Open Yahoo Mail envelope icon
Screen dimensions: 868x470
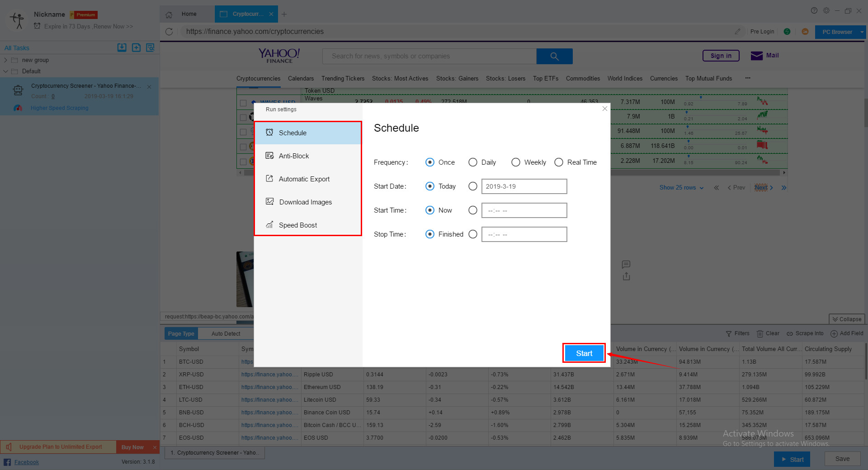click(757, 56)
